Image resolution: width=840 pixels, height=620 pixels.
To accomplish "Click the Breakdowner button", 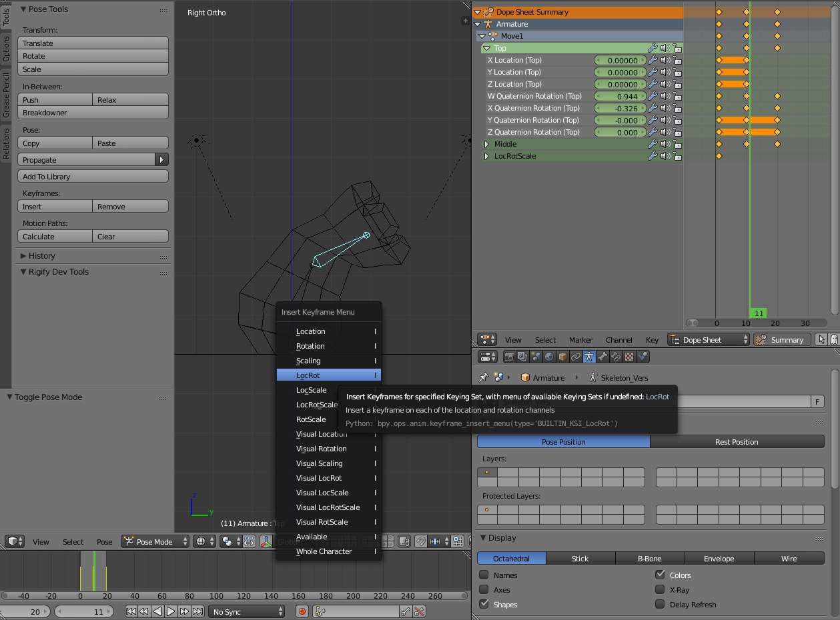I will coord(93,113).
